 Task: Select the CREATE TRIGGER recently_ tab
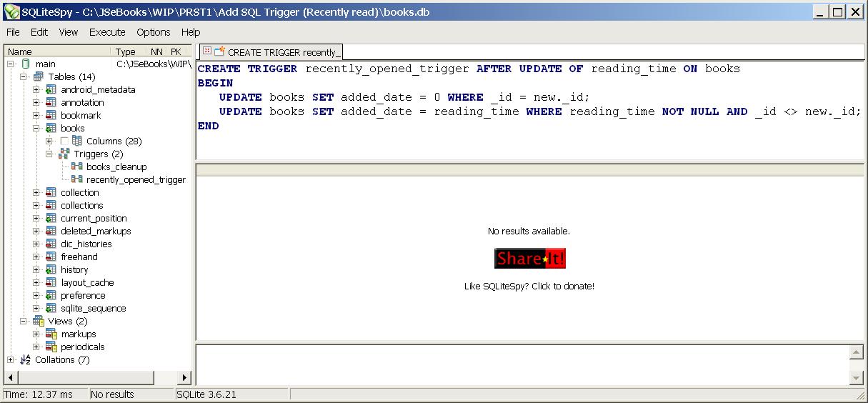coord(271,52)
